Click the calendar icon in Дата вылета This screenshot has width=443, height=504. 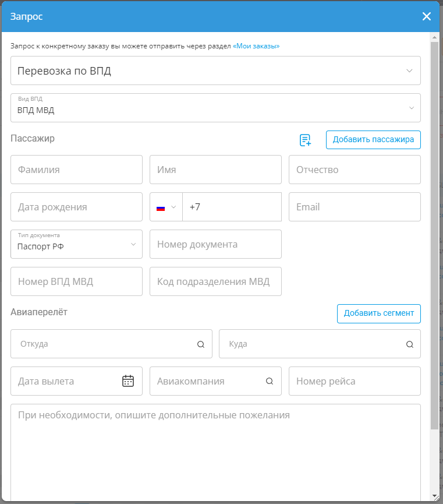click(128, 381)
